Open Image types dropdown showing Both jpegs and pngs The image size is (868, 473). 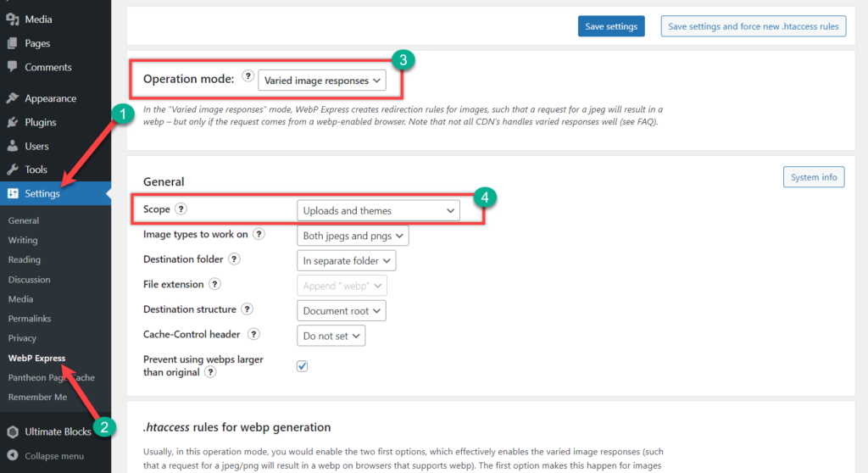(353, 236)
